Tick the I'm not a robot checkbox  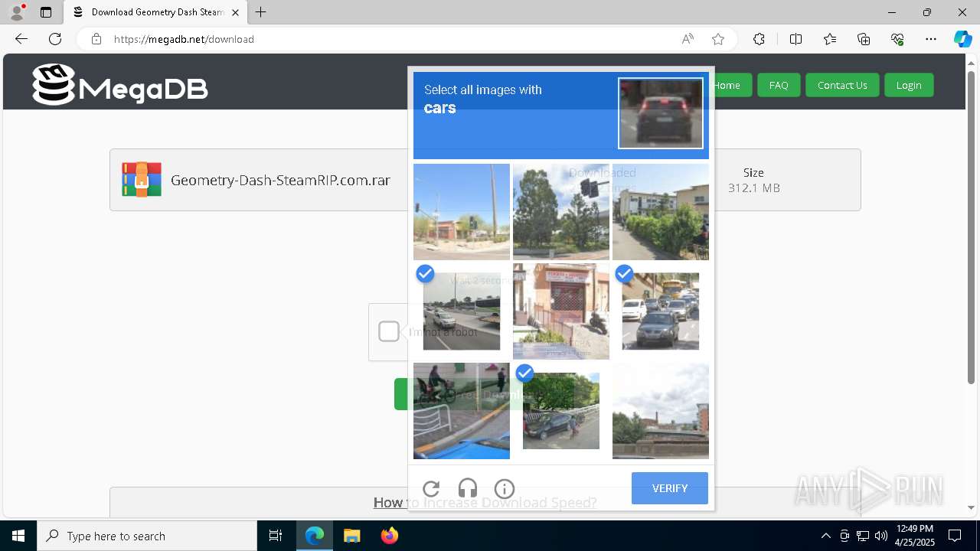(389, 331)
